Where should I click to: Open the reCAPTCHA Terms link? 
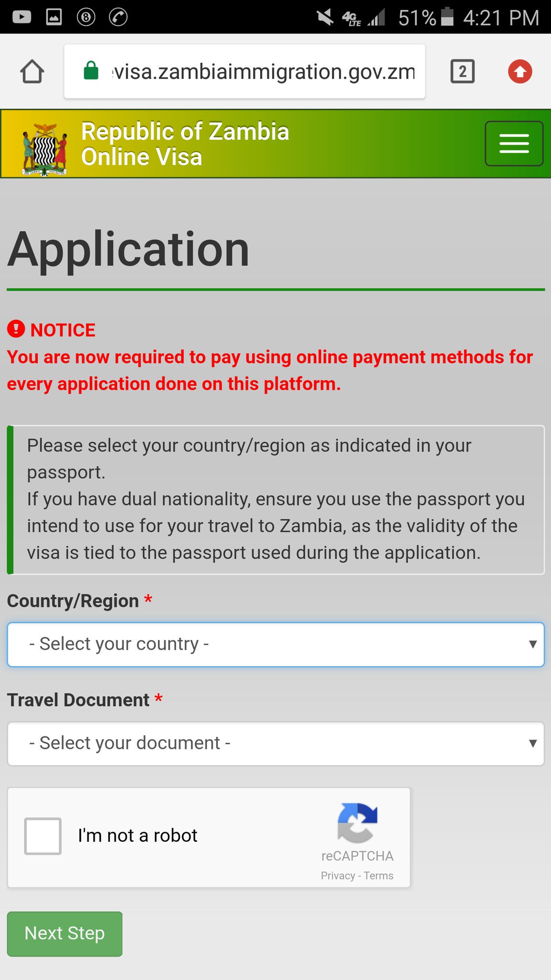(378, 876)
